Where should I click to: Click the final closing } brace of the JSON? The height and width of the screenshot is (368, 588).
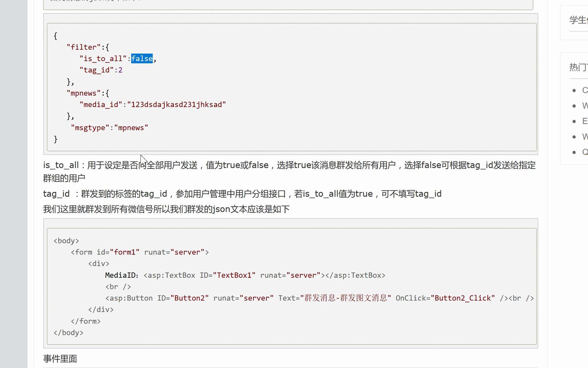pos(55,139)
